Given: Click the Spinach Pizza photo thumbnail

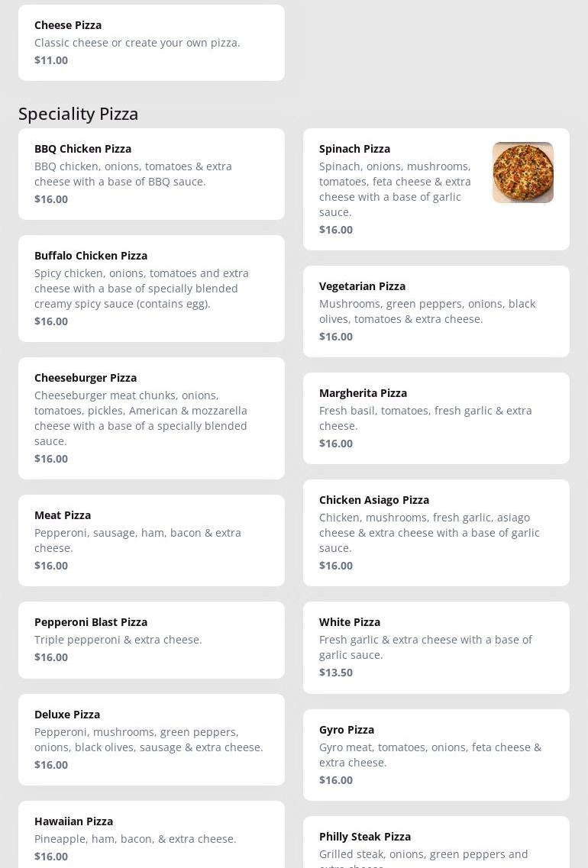Looking at the screenshot, I should pos(523,173).
